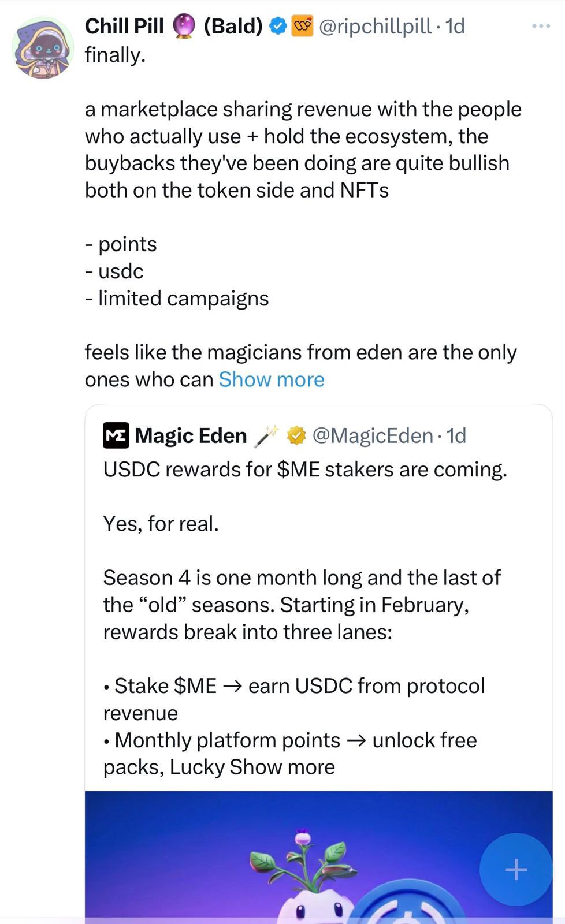The width and height of the screenshot is (565, 924).
Task: Tap the orange affiliate badge beside Chill Pill
Action: [302, 26]
